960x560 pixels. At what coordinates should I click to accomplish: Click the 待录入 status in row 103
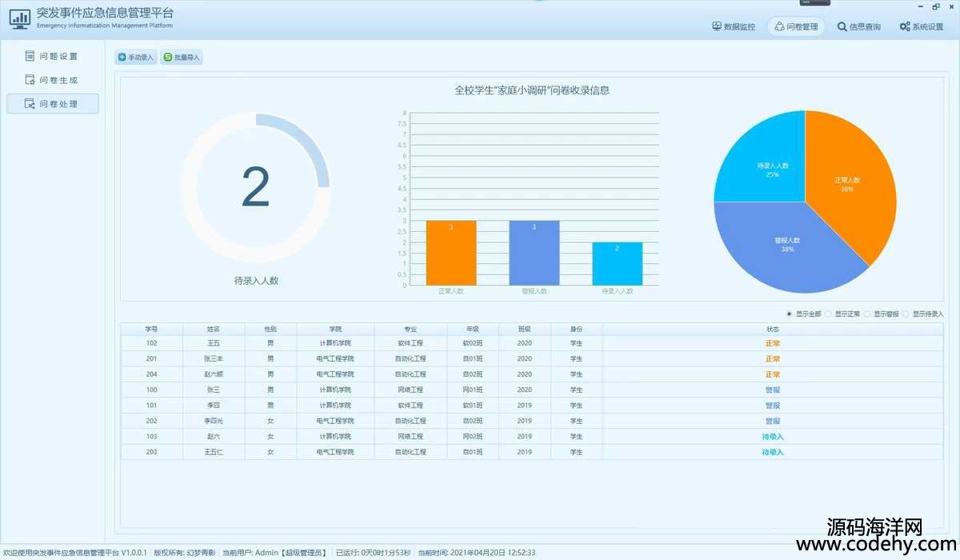click(773, 437)
